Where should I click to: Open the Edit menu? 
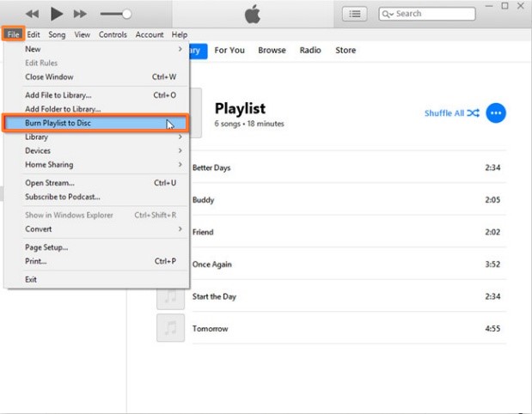tap(34, 34)
